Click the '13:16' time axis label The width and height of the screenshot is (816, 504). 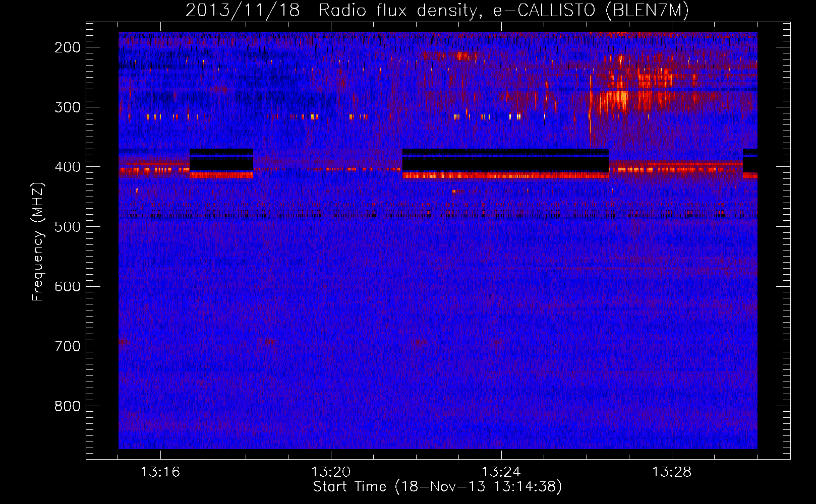click(160, 472)
